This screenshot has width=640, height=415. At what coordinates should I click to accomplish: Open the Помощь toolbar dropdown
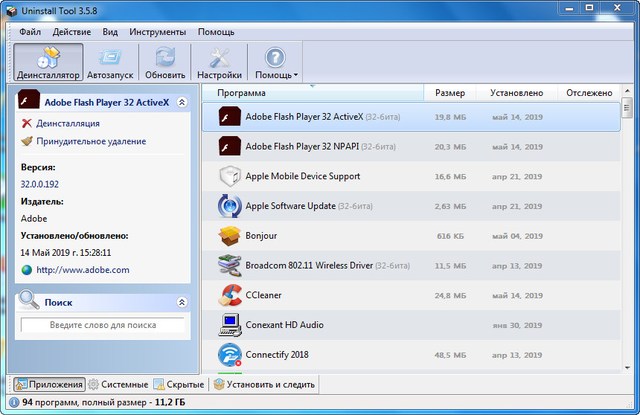(275, 62)
